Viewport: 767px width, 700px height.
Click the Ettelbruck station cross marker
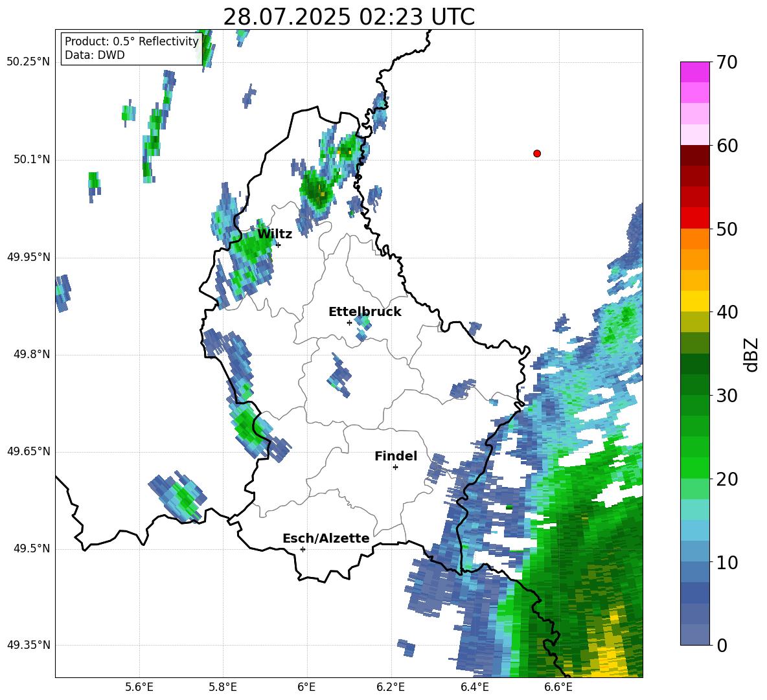click(x=349, y=322)
